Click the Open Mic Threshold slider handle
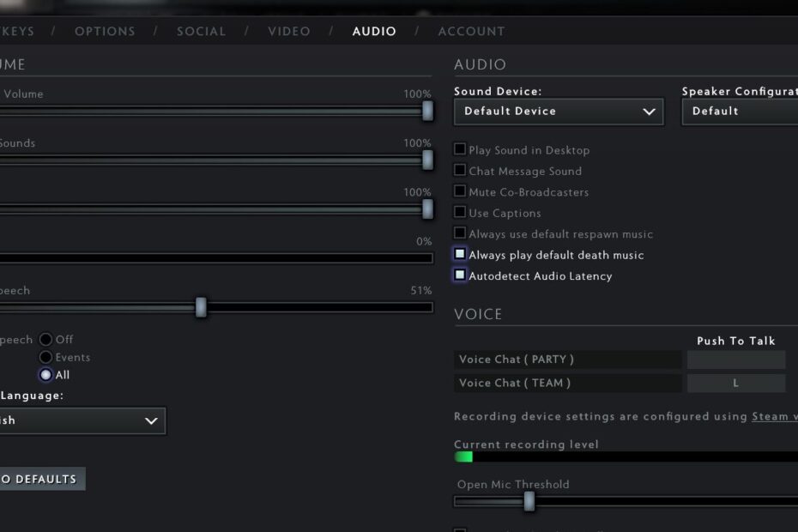Image resolution: width=798 pixels, height=532 pixels. point(529,501)
